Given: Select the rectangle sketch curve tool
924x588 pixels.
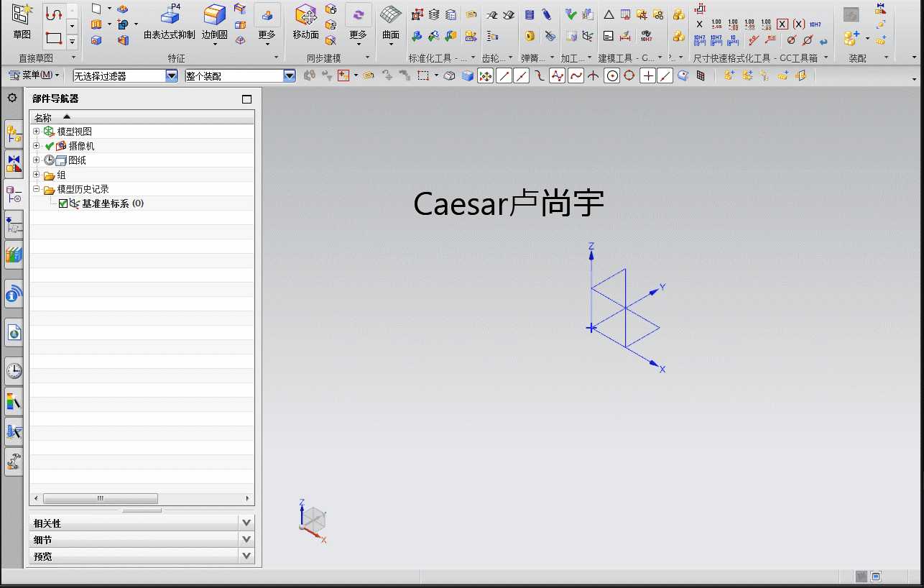Looking at the screenshot, I should 54,38.
